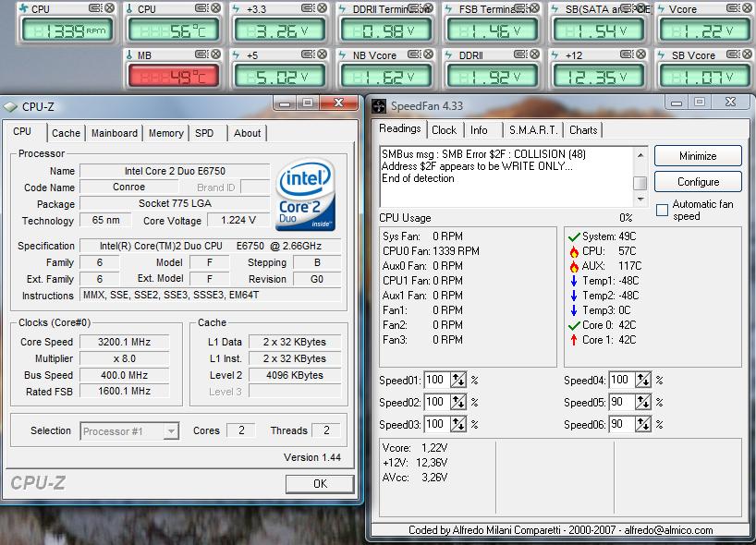Image resolution: width=756 pixels, height=545 pixels.
Task: Click scroll up arrow in SpeedFan log
Action: (x=640, y=155)
